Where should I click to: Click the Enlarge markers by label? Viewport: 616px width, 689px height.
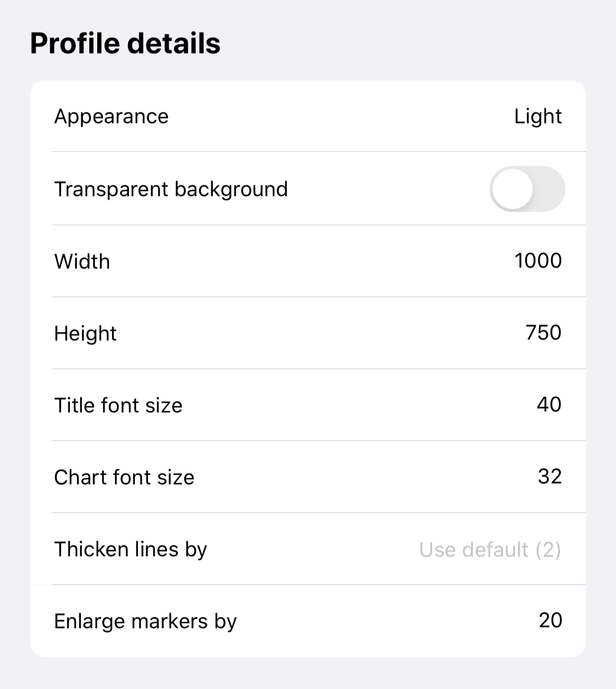[145, 622]
